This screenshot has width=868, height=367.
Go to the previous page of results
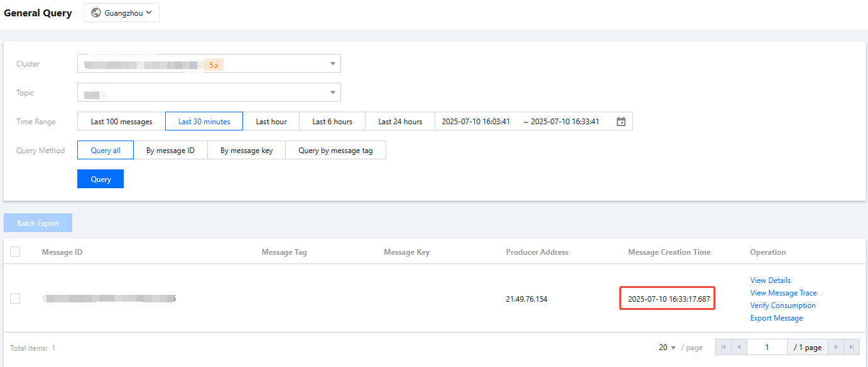tap(739, 347)
